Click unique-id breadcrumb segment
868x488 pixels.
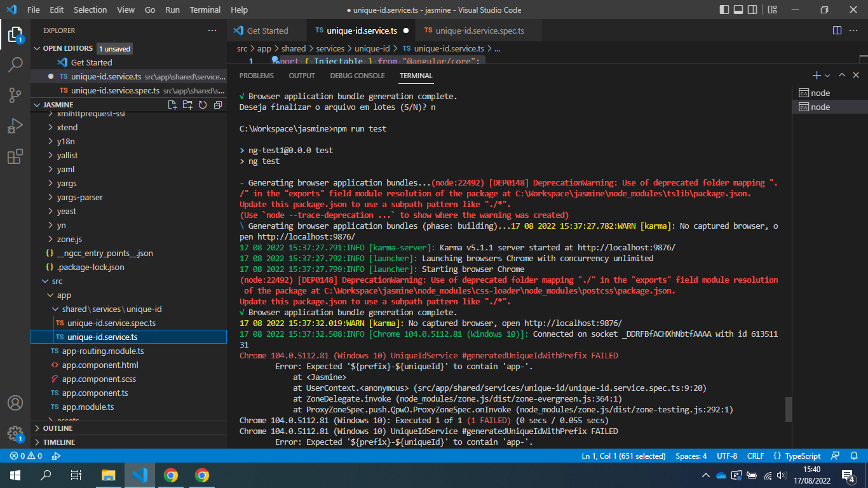(x=372, y=48)
